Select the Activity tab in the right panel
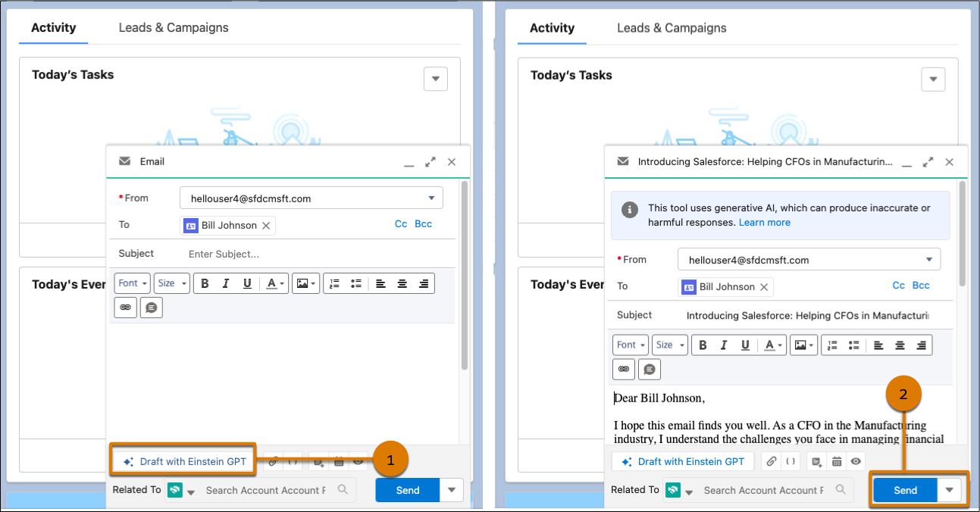 (x=552, y=28)
